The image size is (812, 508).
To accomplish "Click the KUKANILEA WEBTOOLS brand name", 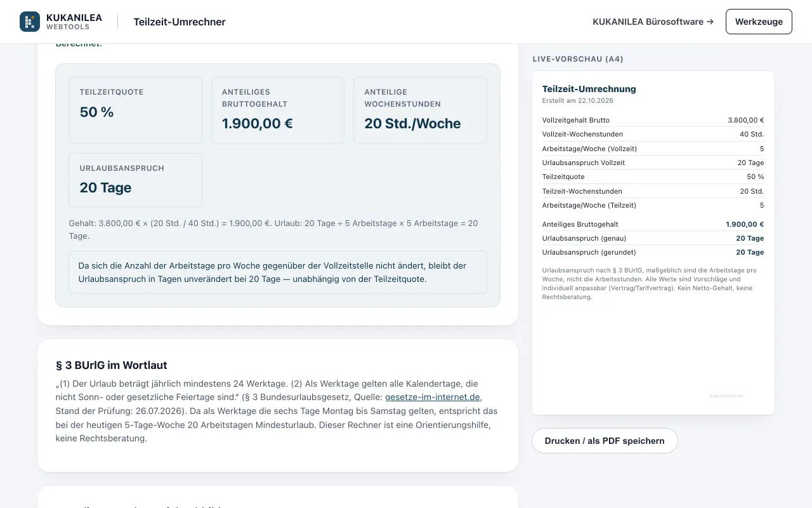I will (x=74, y=22).
